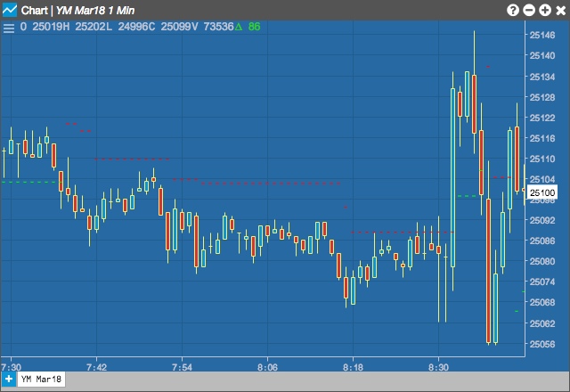Click the 8:18 time axis label
The height and width of the screenshot is (392, 570).
(353, 367)
